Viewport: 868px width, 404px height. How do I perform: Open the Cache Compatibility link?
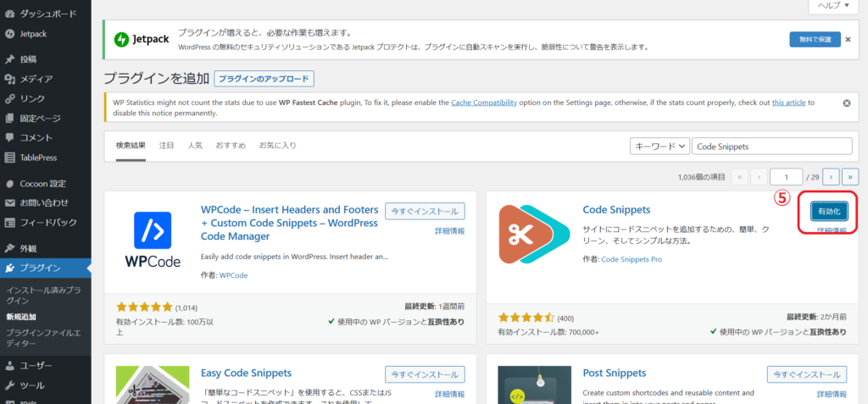pos(484,103)
